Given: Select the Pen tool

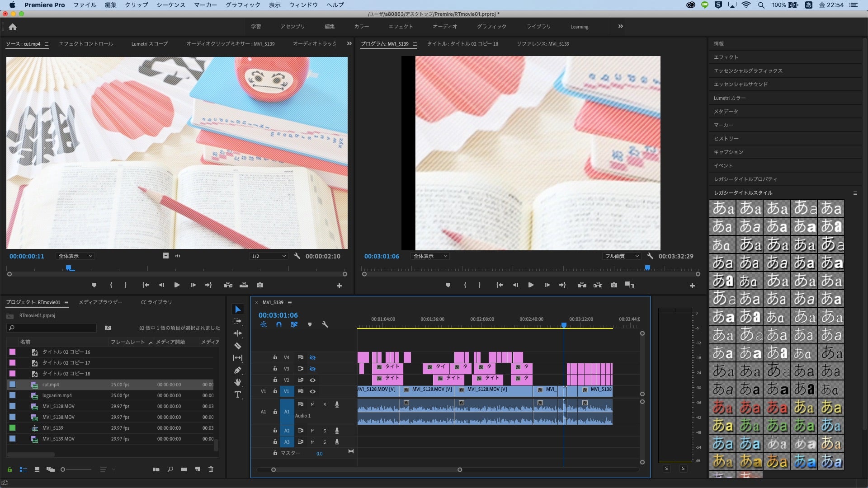Looking at the screenshot, I should click(x=238, y=370).
